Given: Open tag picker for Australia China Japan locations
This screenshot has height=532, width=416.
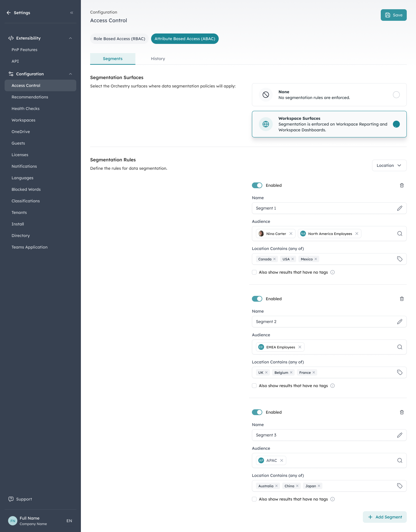Looking at the screenshot, I should click(x=400, y=486).
